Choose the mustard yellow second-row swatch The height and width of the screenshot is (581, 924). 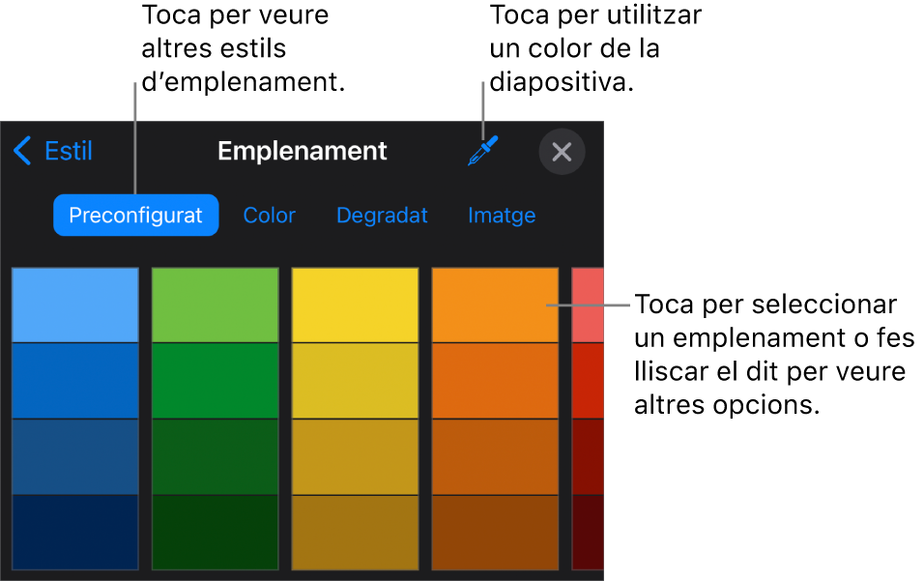[x=356, y=381]
